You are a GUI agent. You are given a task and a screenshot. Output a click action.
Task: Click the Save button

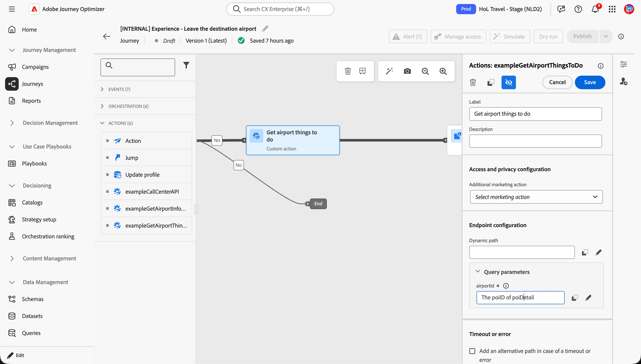[590, 82]
